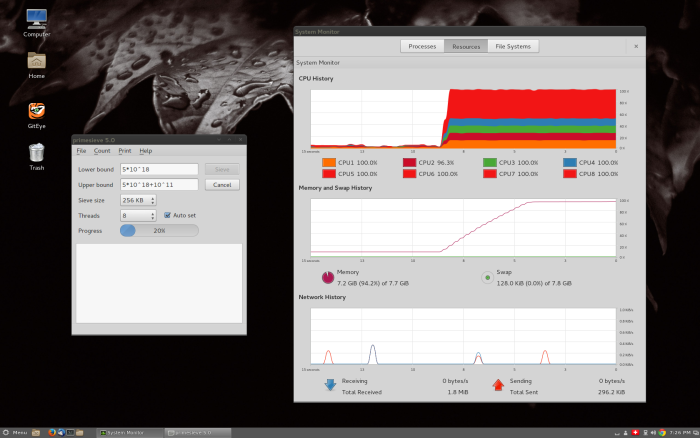Open the Trash desktop icon

pyautogui.click(x=36, y=153)
